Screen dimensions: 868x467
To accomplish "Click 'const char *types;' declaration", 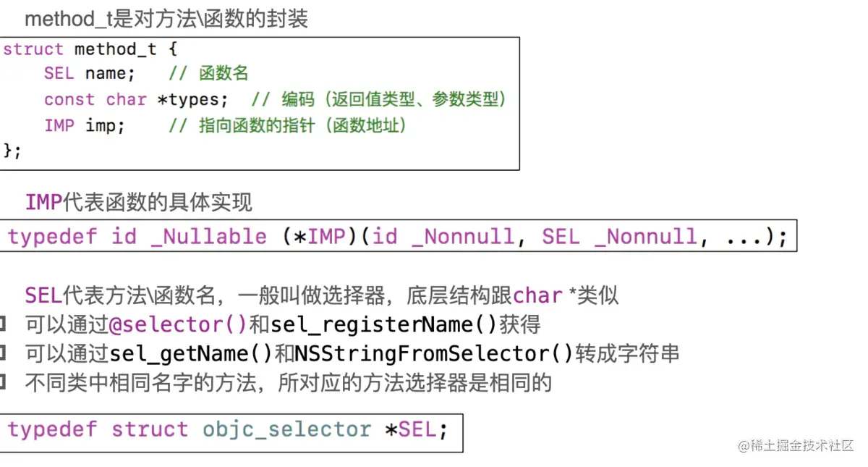I will pyautogui.click(x=136, y=100).
